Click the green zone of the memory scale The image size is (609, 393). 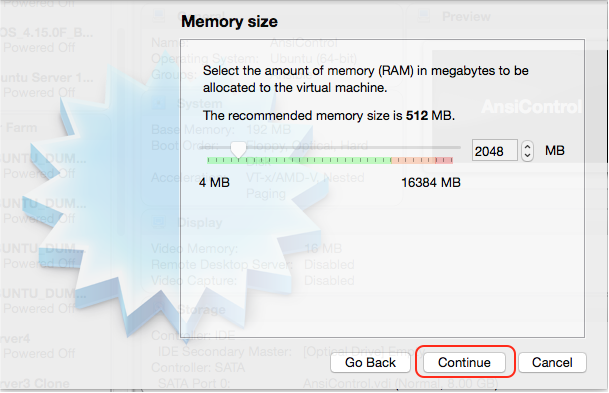[x=299, y=160]
